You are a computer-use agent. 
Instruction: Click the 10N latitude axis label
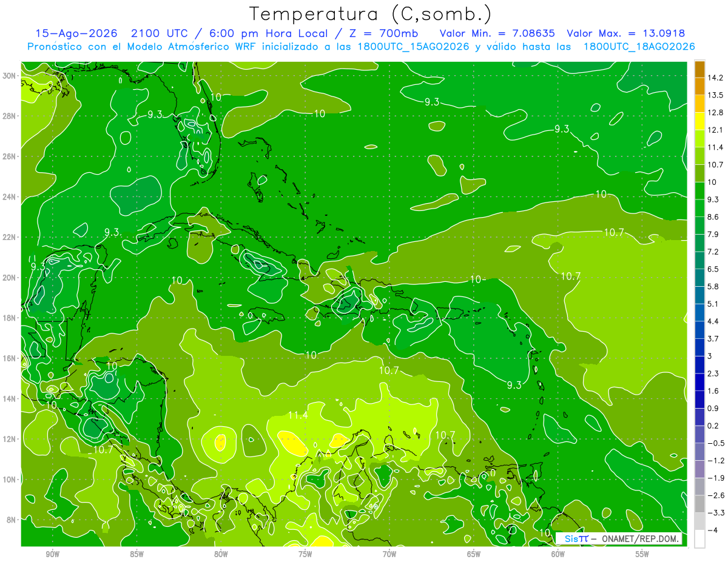pos(9,479)
